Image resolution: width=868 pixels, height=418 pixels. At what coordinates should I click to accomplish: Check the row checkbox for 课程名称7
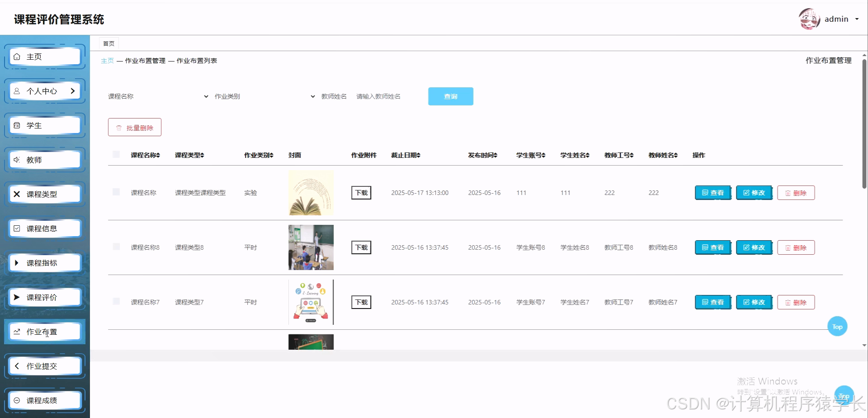point(116,302)
